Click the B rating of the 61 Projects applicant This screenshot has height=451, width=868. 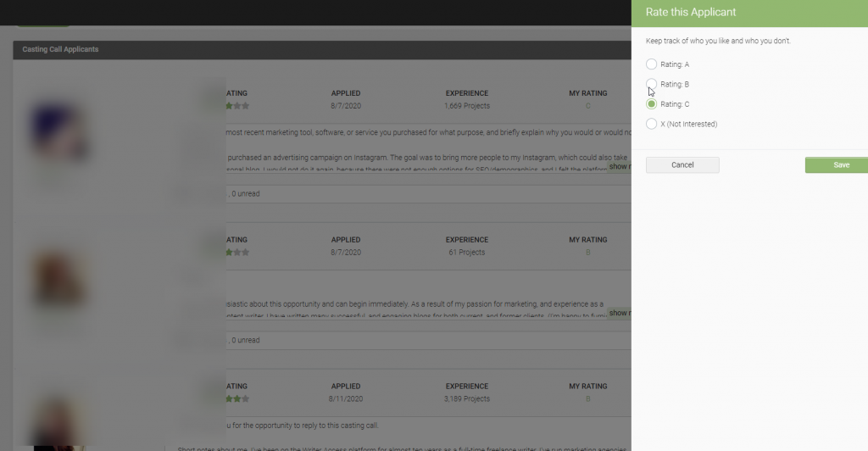coord(588,253)
